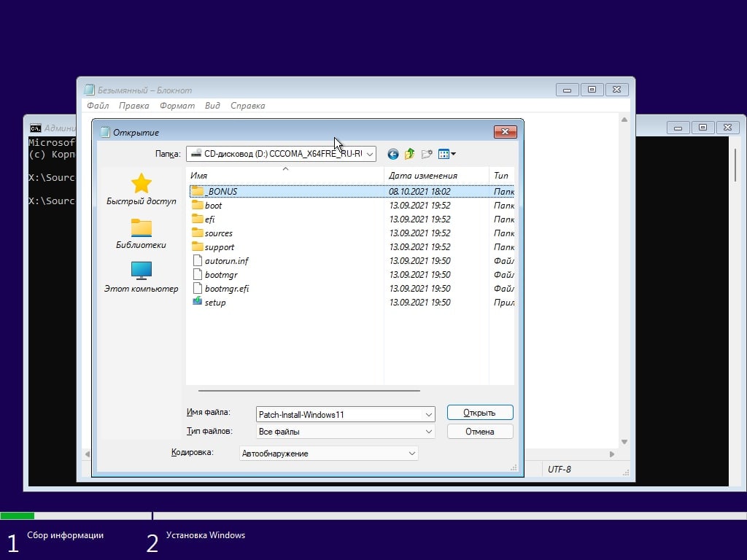Go up one folder level icon

[x=410, y=154]
